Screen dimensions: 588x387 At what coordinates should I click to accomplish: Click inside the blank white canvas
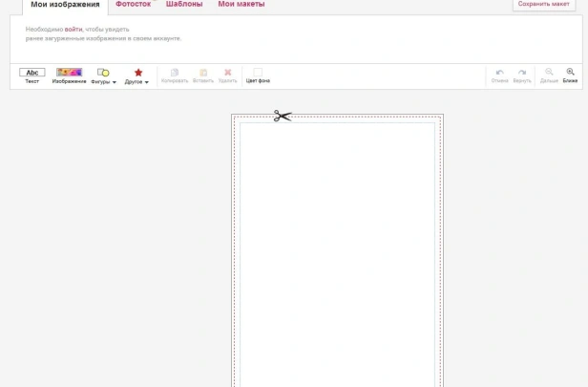[336, 248]
